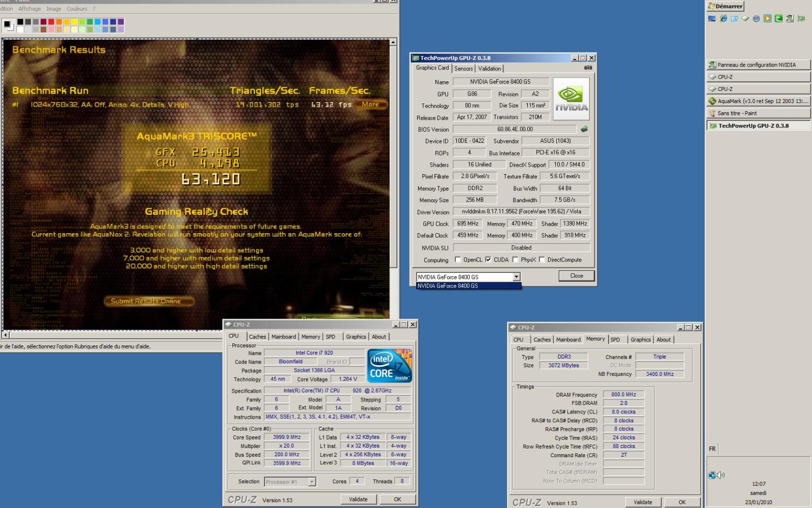Open the Démarrer start menu

(x=726, y=6)
